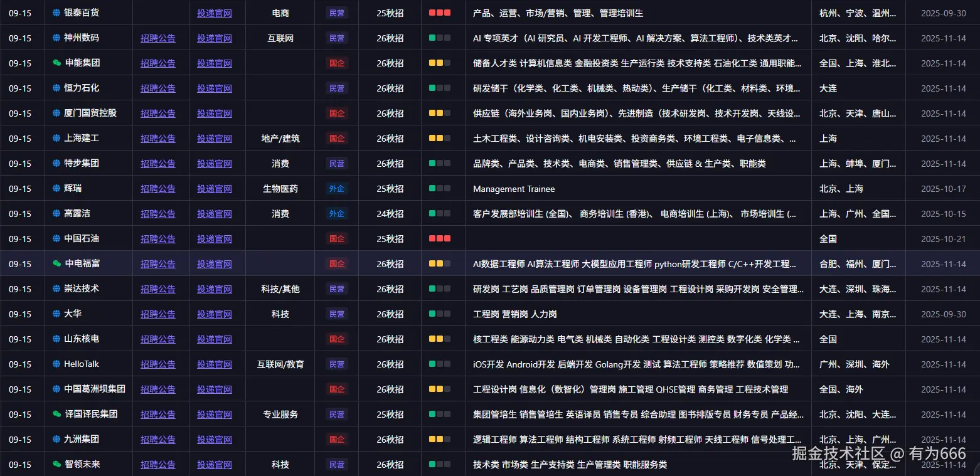980x476 pixels.
Task: Click the 互联网/教育 industry cell
Action: point(280,364)
